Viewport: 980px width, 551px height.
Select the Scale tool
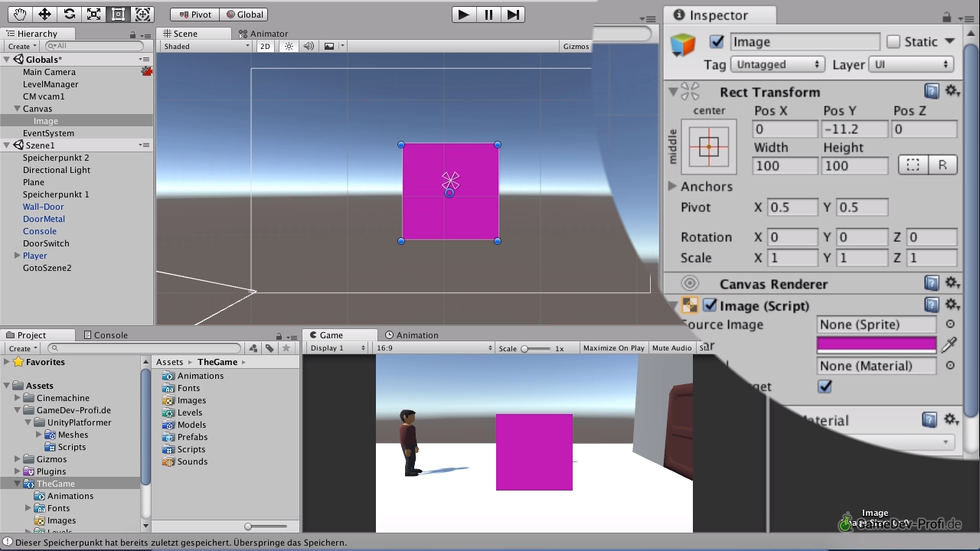point(93,14)
